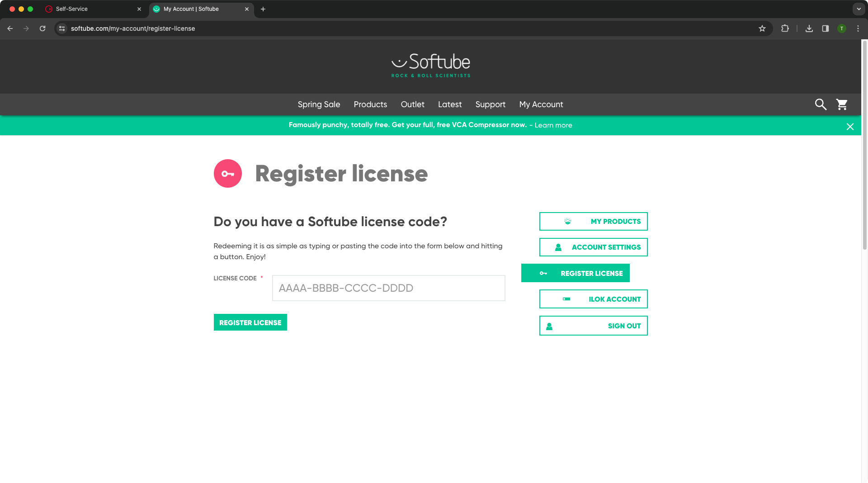Open Account Settings in sidebar
This screenshot has width=868, height=483.
[x=593, y=247]
